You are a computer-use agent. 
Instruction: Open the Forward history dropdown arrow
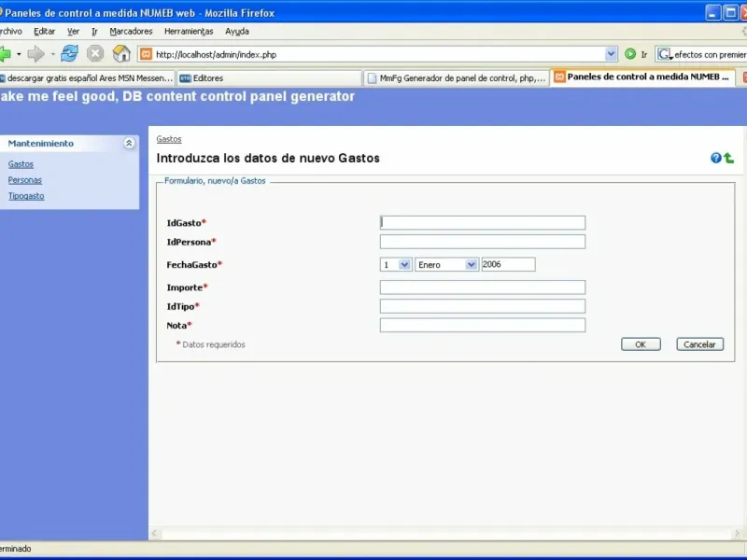coord(52,54)
